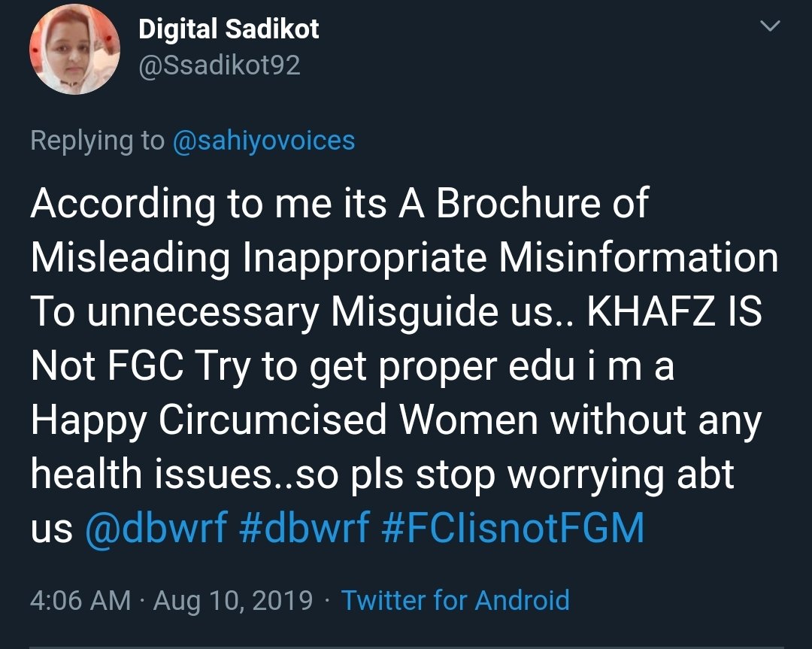This screenshot has width=812, height=649.
Task: Click the @Ssadikot92 handle
Action: click(220, 65)
